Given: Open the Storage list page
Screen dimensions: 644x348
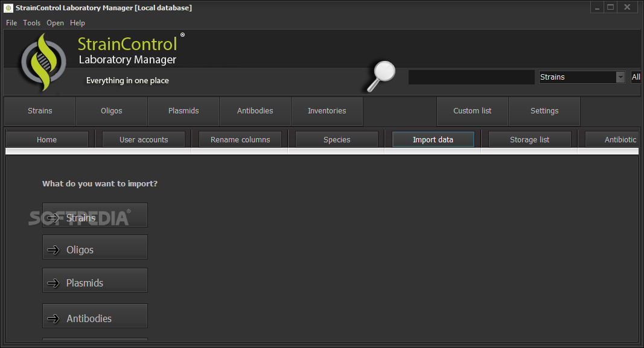Looking at the screenshot, I should point(530,139).
